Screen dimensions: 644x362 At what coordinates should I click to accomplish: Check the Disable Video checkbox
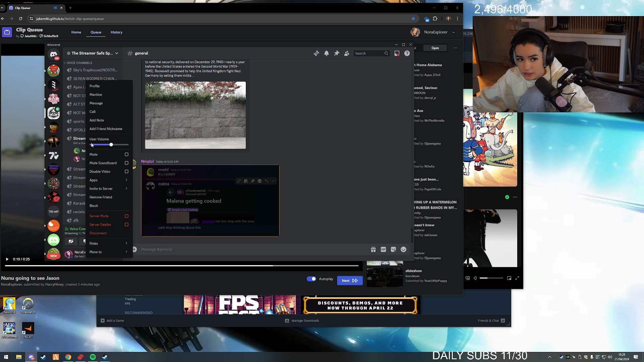coord(126,172)
